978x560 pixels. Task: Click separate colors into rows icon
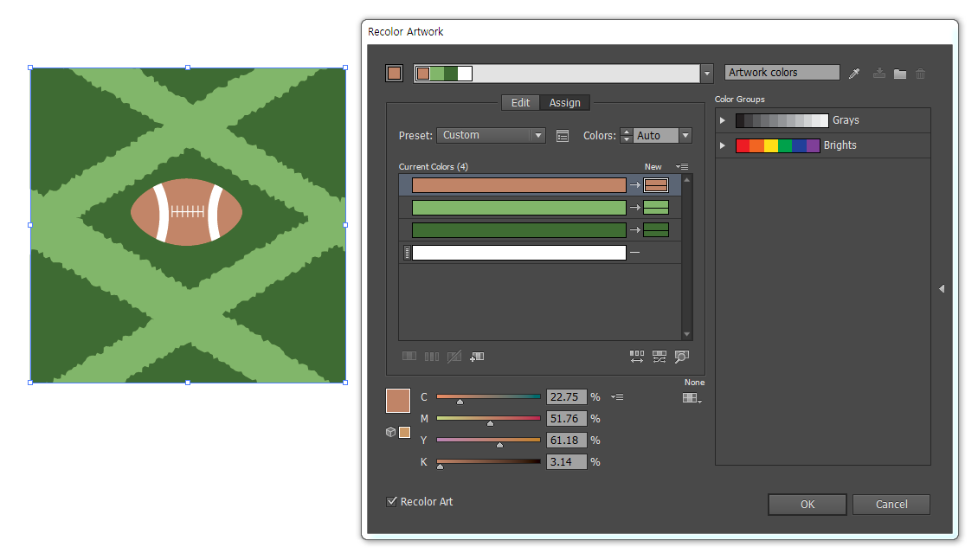tap(432, 356)
